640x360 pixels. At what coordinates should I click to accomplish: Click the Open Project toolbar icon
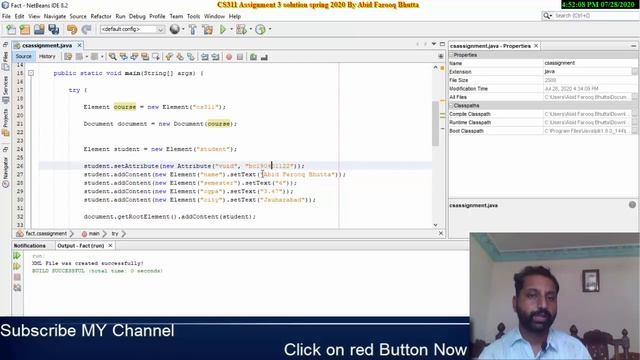click(39, 29)
